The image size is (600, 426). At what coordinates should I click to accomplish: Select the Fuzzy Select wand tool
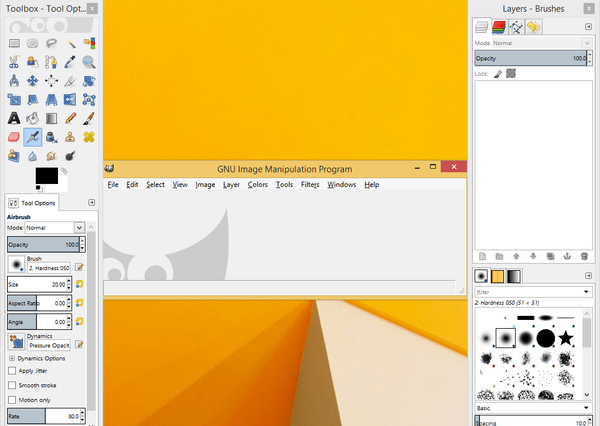pyautogui.click(x=70, y=43)
